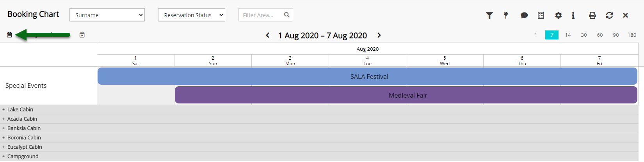Image resolution: width=644 pixels, height=162 pixels.
Task: Open the calendar date picker icon
Action: coord(9,35)
